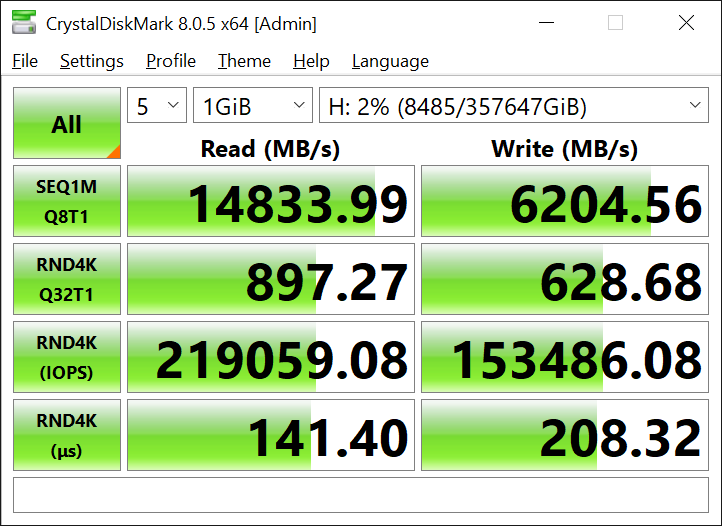Run the SEQ1M Q8T1 test
The width and height of the screenshot is (722, 526).
[67, 202]
